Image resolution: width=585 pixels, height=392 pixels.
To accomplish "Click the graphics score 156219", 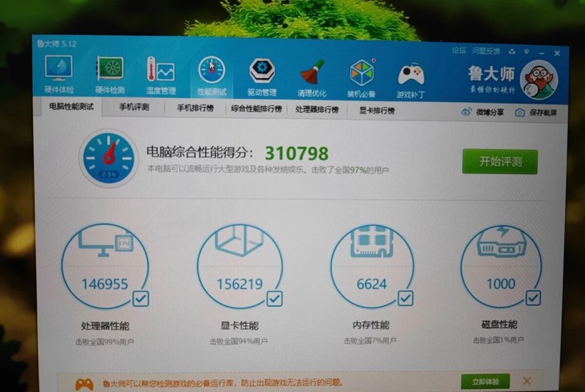I will tap(240, 284).
